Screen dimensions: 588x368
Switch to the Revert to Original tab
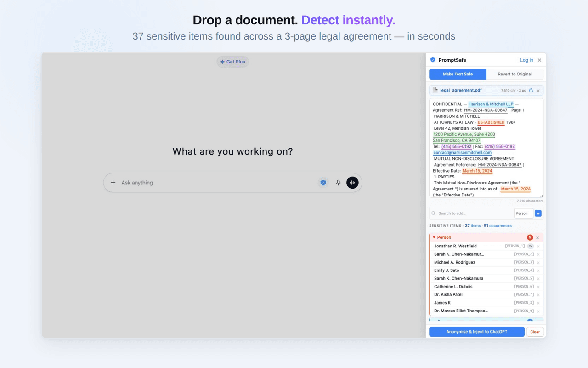[515, 74]
